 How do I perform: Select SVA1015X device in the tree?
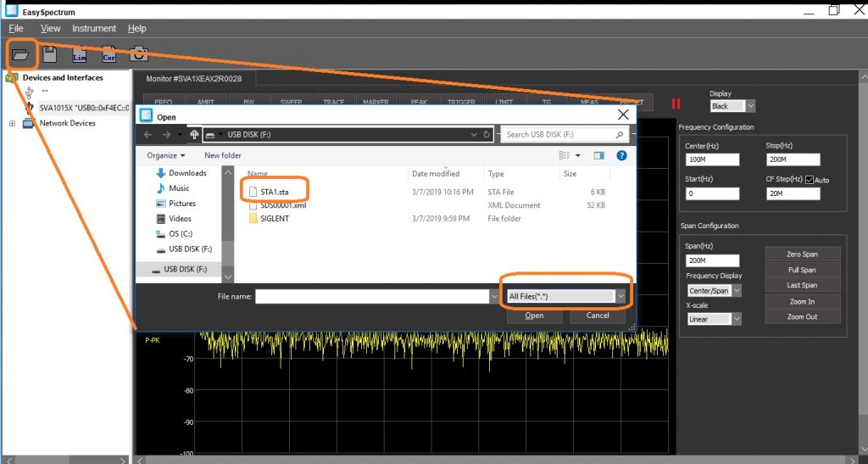(83, 109)
